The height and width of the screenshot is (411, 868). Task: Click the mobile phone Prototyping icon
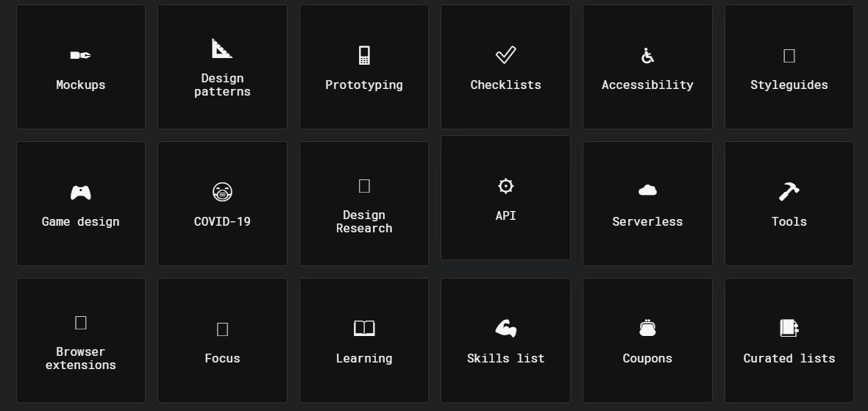pyautogui.click(x=364, y=55)
